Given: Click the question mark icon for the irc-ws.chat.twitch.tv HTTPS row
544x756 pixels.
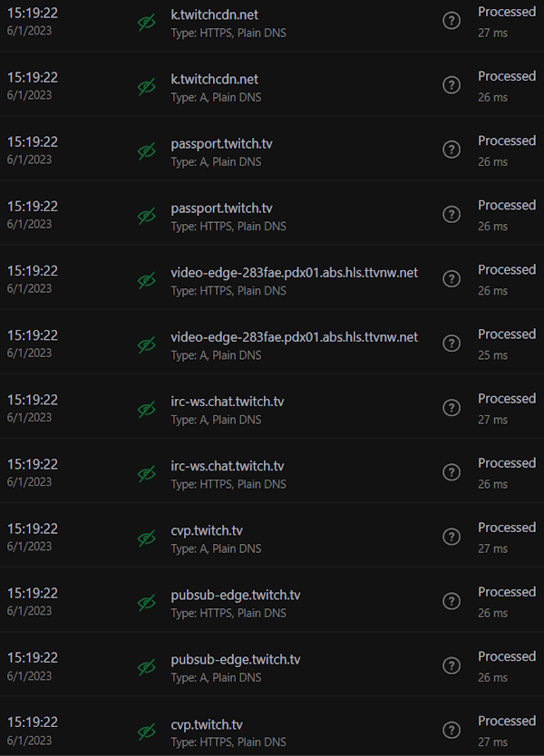Looking at the screenshot, I should coord(451,472).
